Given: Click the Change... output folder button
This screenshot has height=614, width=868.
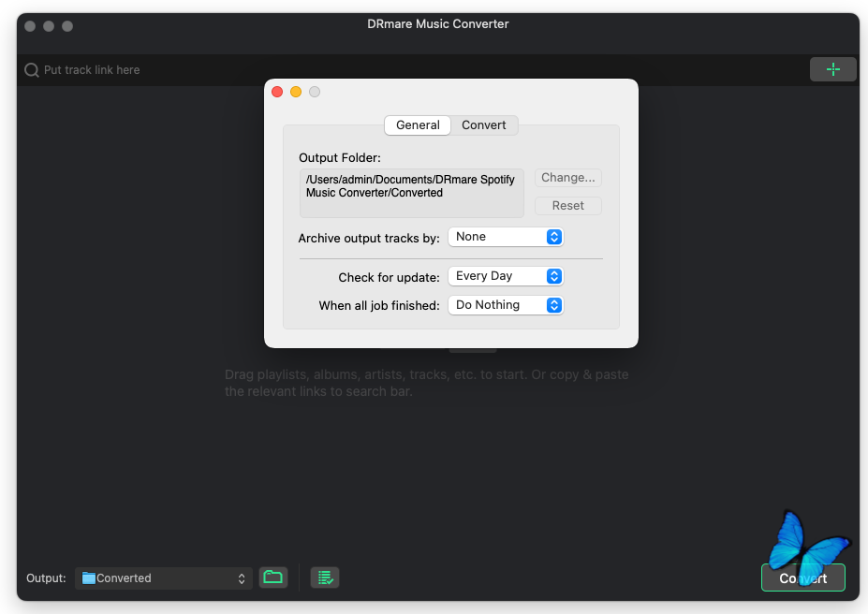Looking at the screenshot, I should [x=568, y=178].
